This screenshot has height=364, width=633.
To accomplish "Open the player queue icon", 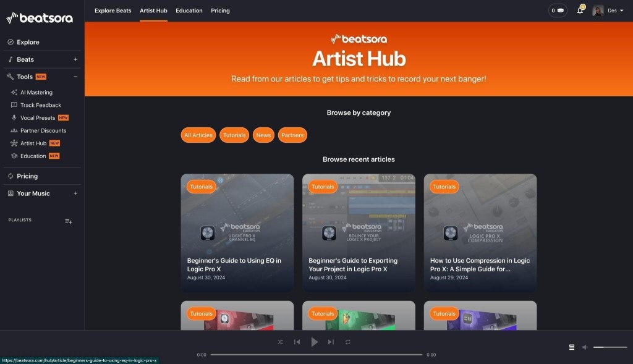I will coord(572,347).
